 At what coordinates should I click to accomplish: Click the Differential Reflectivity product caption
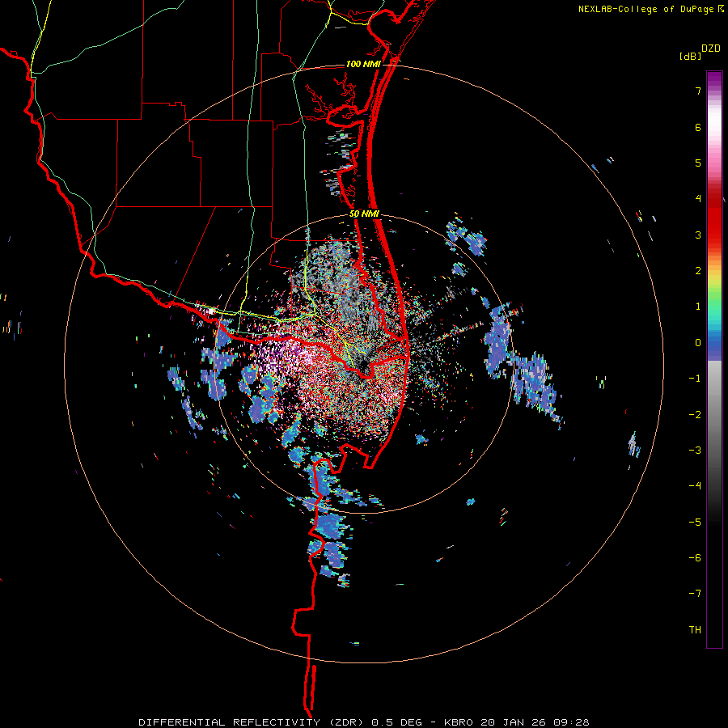point(364,722)
